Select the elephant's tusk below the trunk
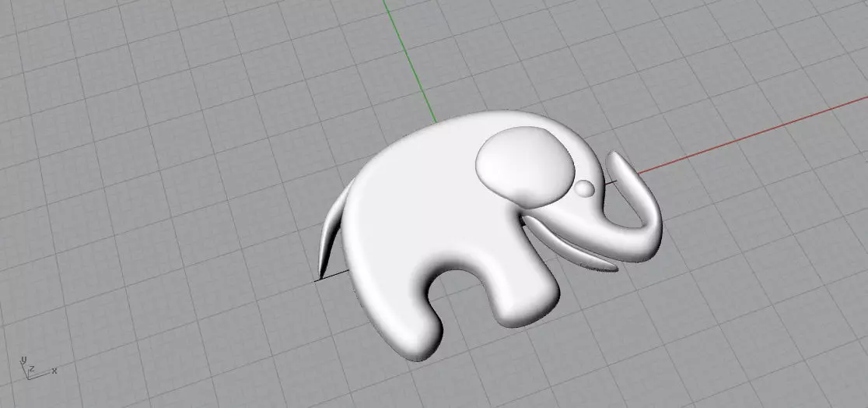The width and height of the screenshot is (868, 408). tap(570, 244)
